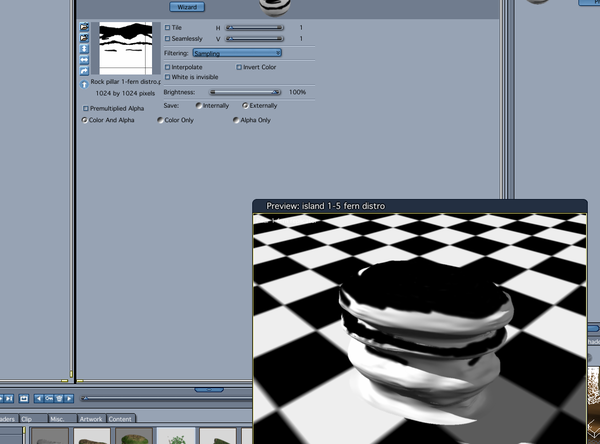Switch to the Misc. browser tab
The height and width of the screenshot is (444, 600).
pyautogui.click(x=62, y=419)
